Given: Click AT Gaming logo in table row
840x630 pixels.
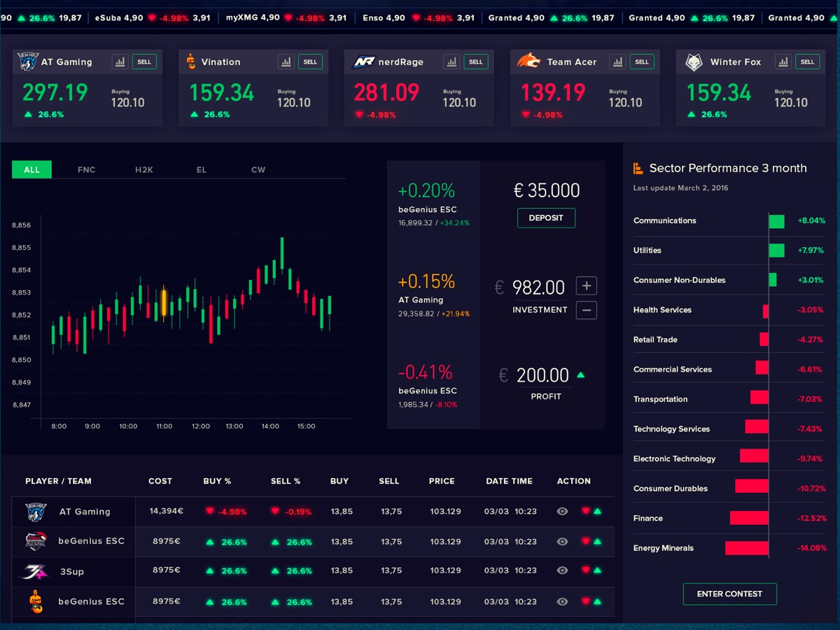Looking at the screenshot, I should (x=36, y=512).
